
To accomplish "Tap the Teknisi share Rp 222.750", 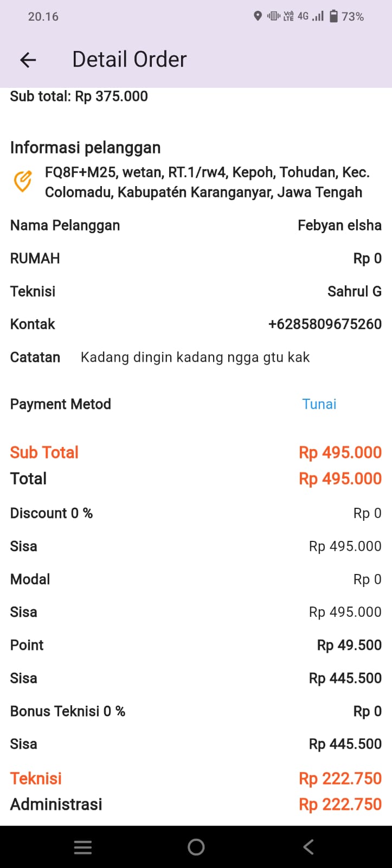I will tap(340, 778).
